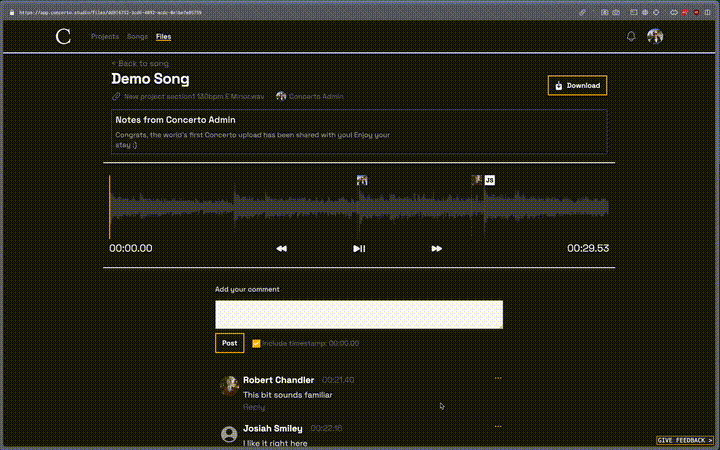The width and height of the screenshot is (720, 450).
Task: Click the paperclip icon beside the file name
Action: click(x=116, y=96)
